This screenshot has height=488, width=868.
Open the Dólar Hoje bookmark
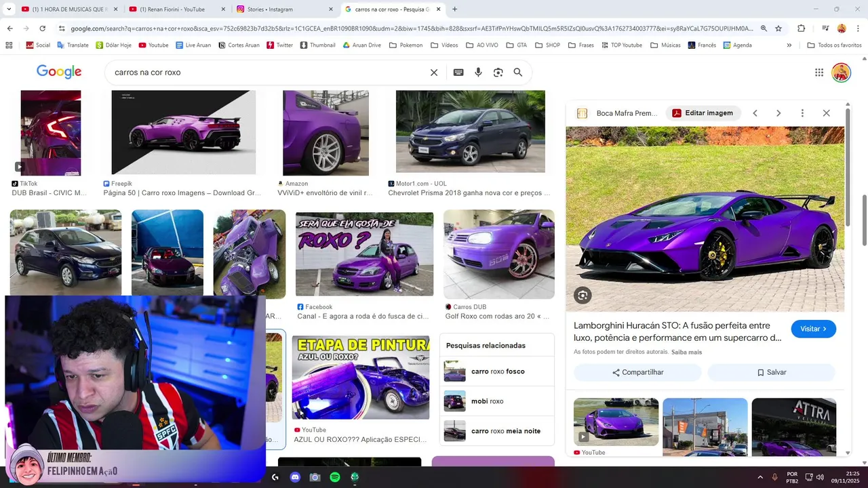point(113,45)
